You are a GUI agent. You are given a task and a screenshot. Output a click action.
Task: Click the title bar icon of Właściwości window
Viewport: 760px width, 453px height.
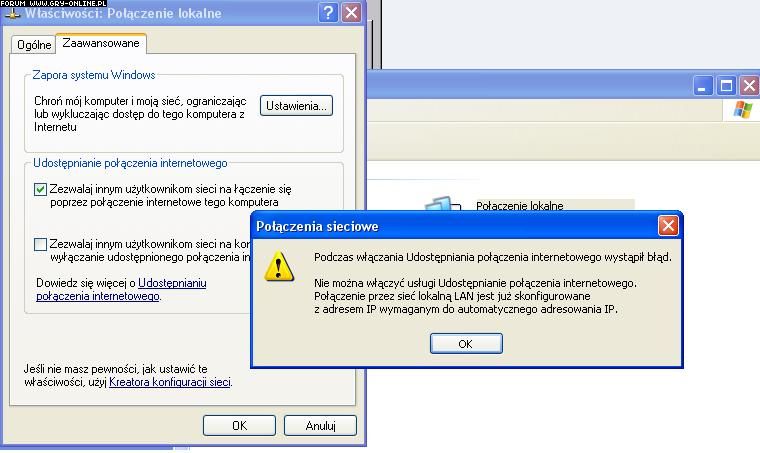point(12,13)
